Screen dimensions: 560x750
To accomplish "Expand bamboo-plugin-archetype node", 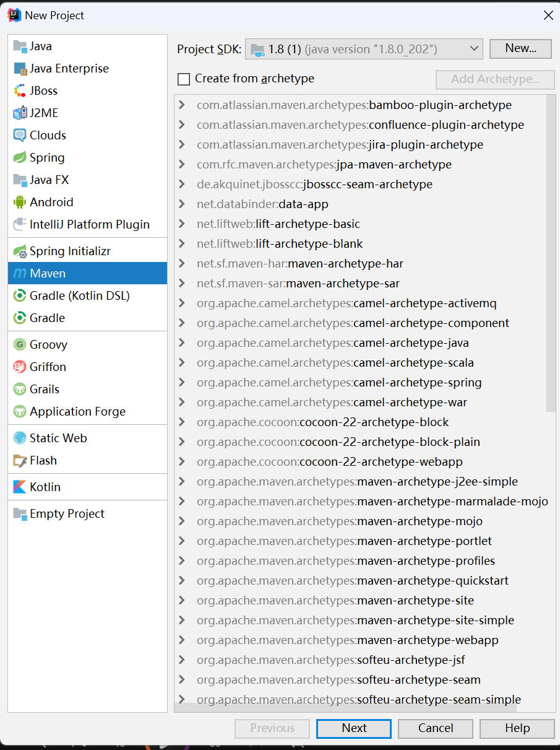I will click(181, 105).
